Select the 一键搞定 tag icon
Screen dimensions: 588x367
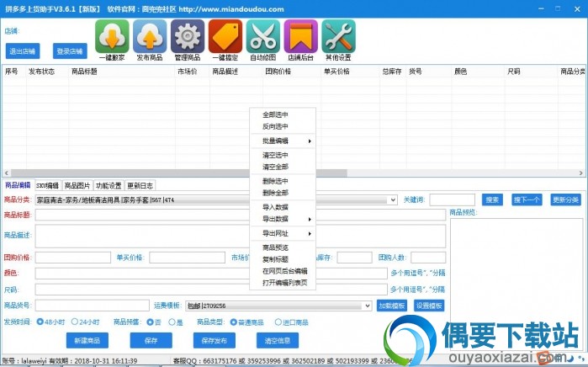tap(225, 36)
